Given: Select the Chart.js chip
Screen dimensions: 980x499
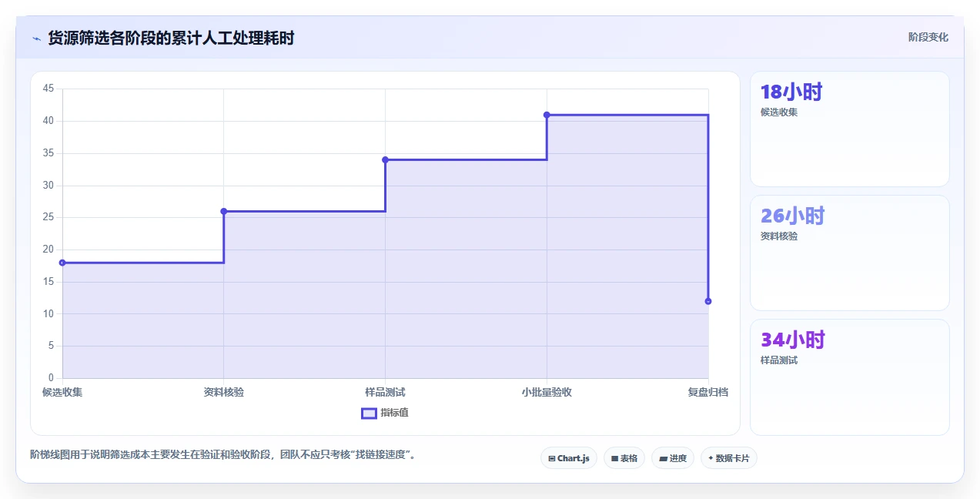Looking at the screenshot, I should click(x=568, y=458).
